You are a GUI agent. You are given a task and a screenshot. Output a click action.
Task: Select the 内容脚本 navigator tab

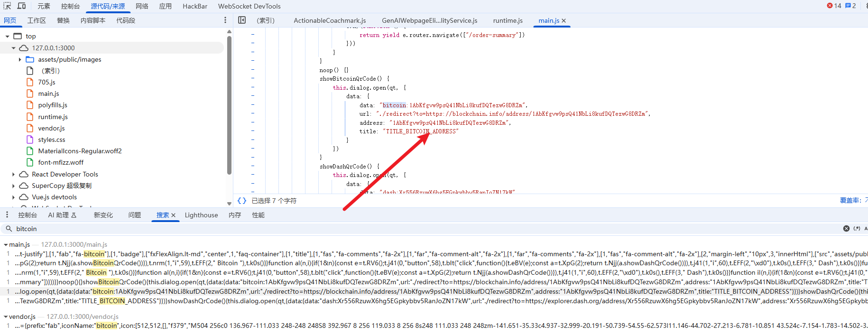pyautogui.click(x=93, y=20)
